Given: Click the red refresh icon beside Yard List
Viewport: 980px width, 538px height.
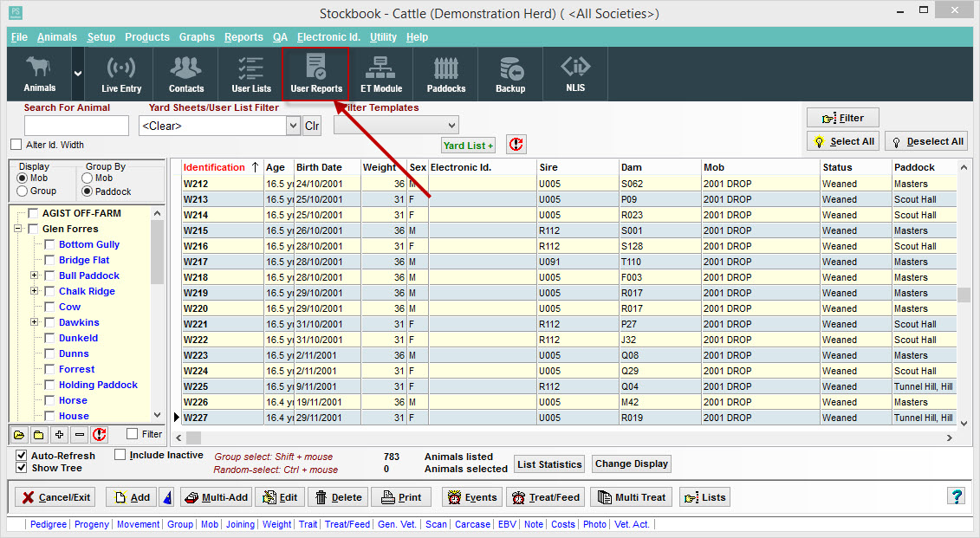Looking at the screenshot, I should [516, 145].
